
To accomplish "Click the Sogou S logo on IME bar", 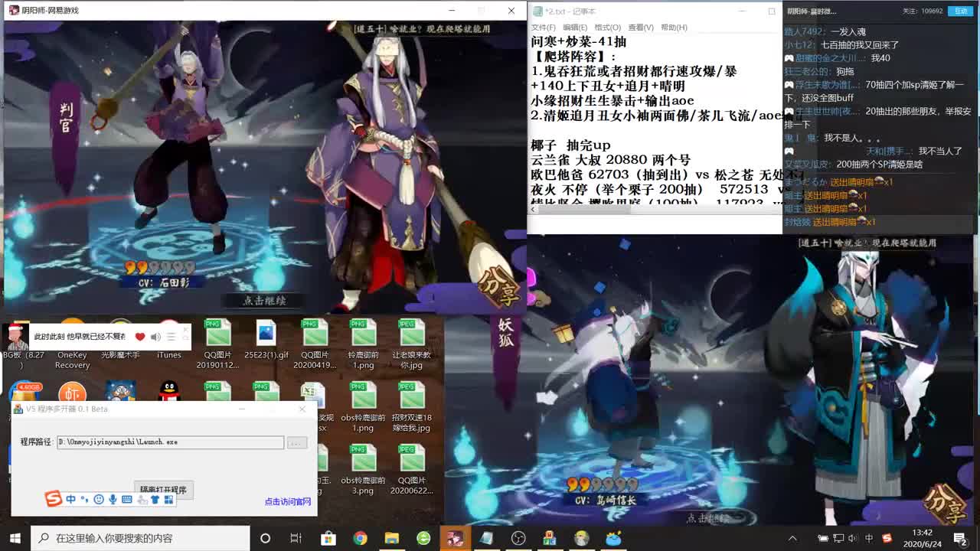I will point(53,500).
